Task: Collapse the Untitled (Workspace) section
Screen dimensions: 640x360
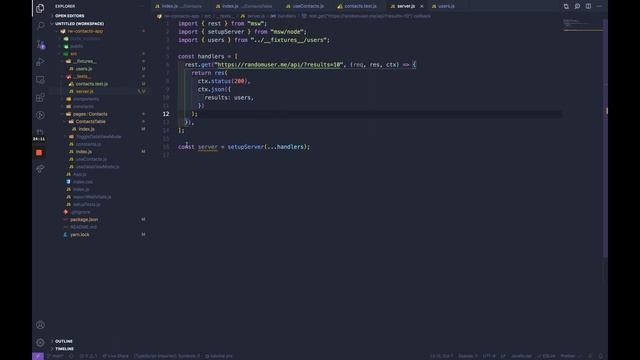Action: tap(79, 24)
